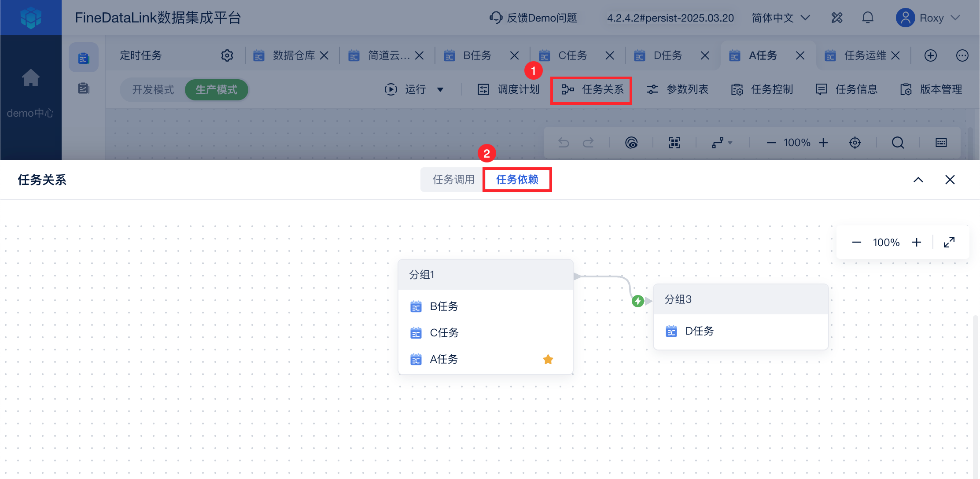Collapse the 任务关系 panel with chevron
The height and width of the screenshot is (479, 980).
tap(918, 180)
